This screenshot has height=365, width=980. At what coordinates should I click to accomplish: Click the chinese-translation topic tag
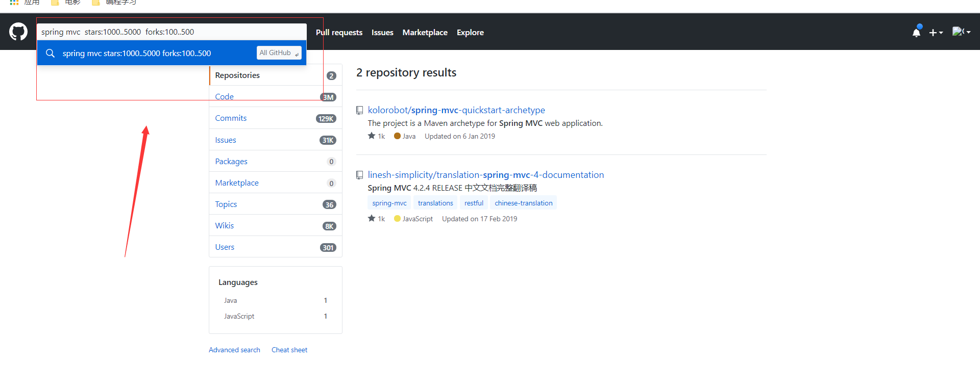523,203
